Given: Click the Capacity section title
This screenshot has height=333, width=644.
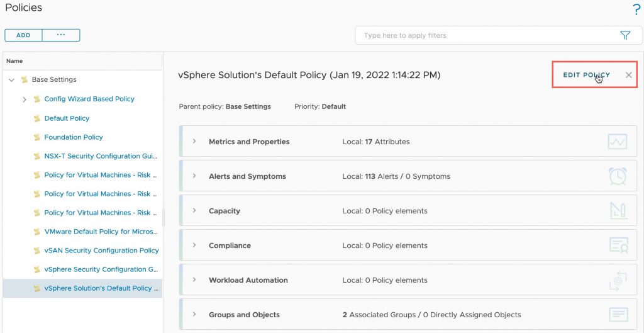Looking at the screenshot, I should (x=225, y=211).
